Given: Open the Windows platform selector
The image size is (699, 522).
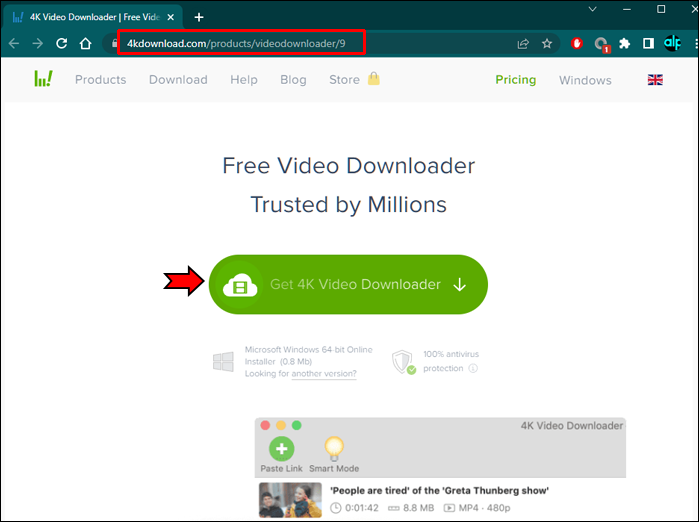Looking at the screenshot, I should (x=585, y=80).
